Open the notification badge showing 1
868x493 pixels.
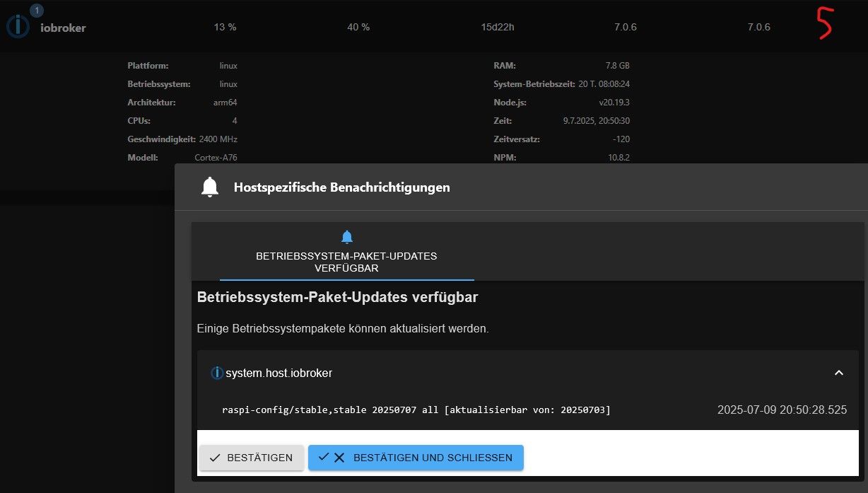click(x=37, y=11)
